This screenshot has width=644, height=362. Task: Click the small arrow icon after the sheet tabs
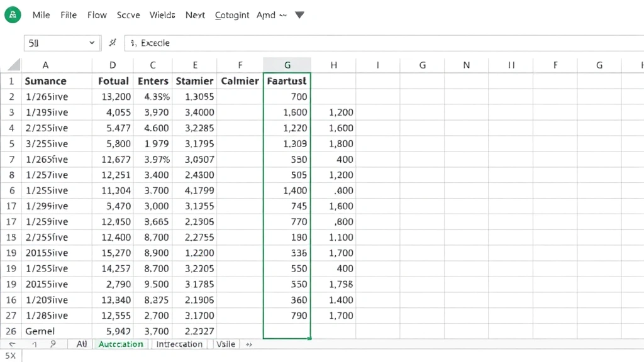click(x=248, y=344)
